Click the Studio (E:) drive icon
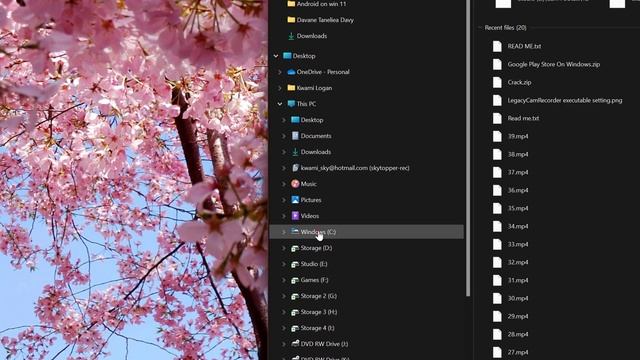This screenshot has height=360, width=640. coord(295,264)
